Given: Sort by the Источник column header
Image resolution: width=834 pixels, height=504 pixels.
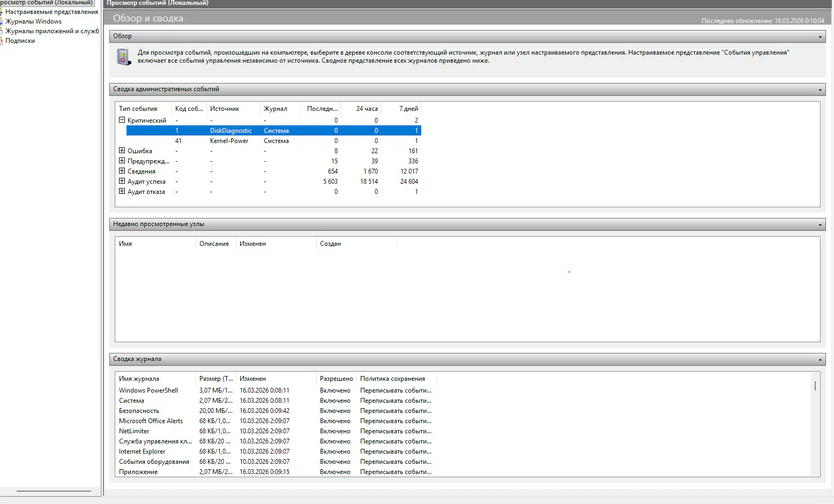Looking at the screenshot, I should [x=225, y=109].
